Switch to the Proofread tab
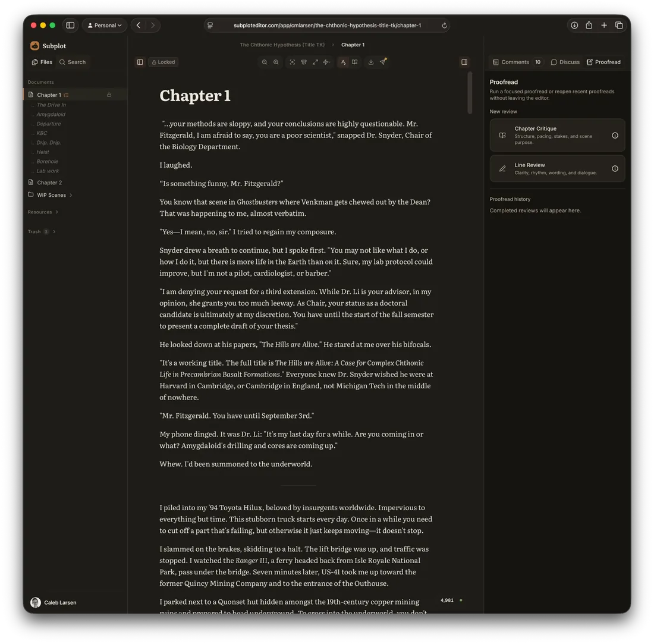 pos(603,62)
